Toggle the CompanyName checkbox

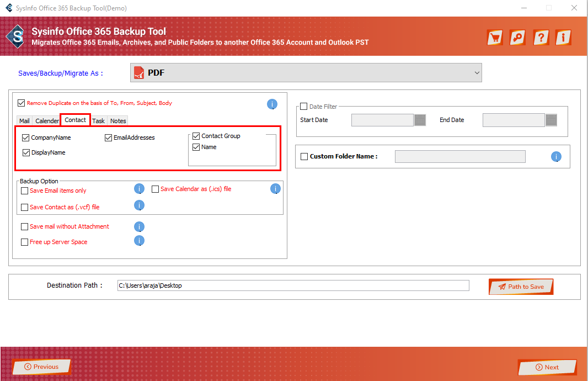click(x=25, y=137)
